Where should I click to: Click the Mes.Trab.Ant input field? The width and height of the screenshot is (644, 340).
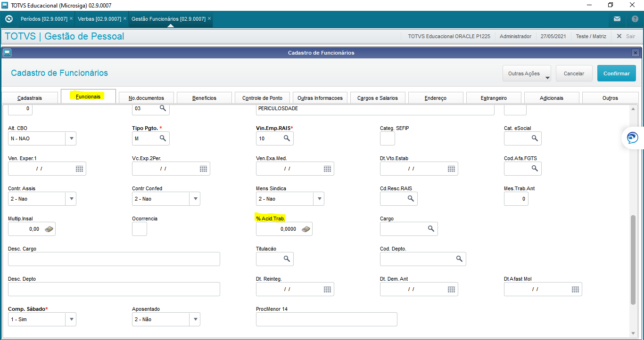[x=516, y=199]
